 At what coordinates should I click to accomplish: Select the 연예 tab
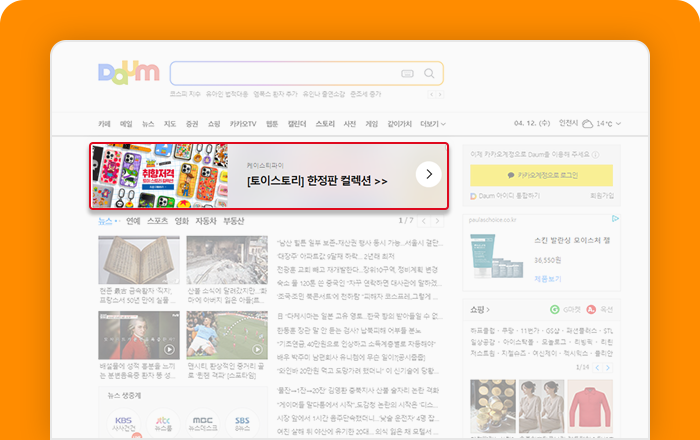tap(133, 221)
